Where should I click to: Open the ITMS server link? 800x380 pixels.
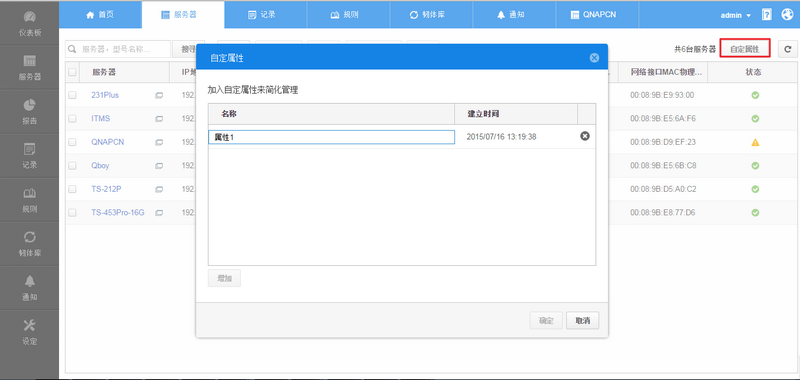click(101, 118)
